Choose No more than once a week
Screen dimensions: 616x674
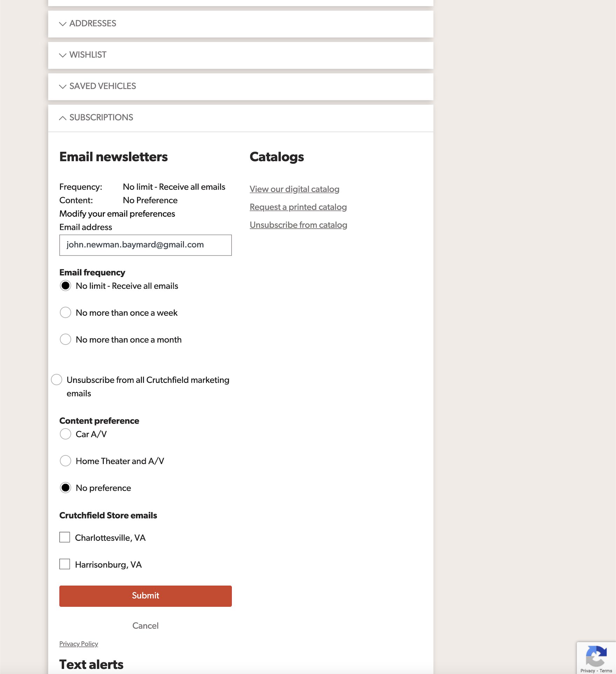[65, 313]
